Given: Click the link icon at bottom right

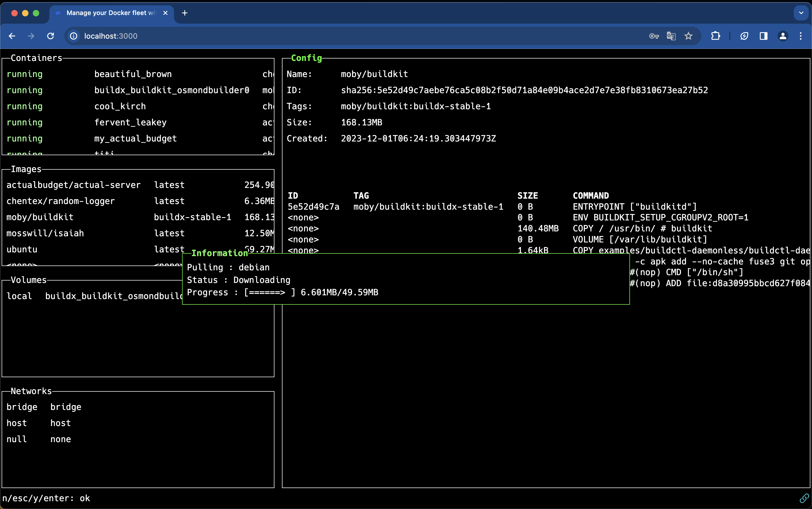Looking at the screenshot, I should tap(804, 498).
